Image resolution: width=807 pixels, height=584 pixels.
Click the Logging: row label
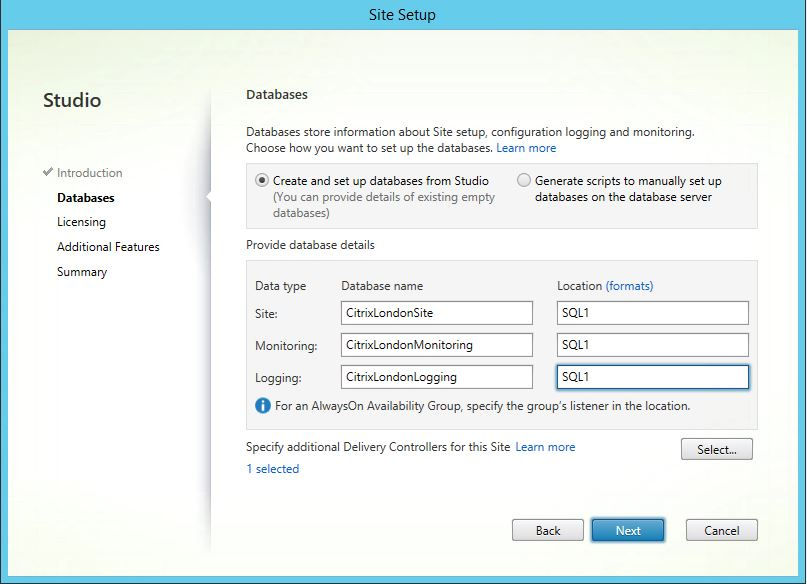pyautogui.click(x=278, y=378)
